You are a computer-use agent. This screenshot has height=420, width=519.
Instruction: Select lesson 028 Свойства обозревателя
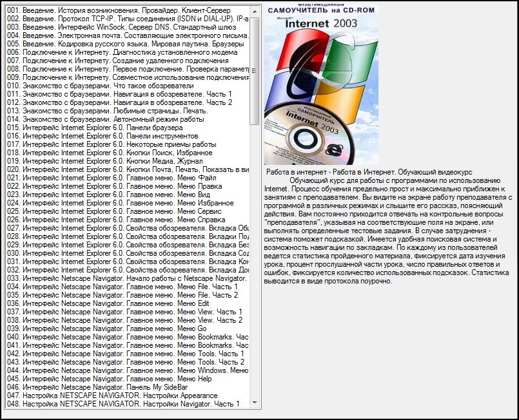pyautogui.click(x=128, y=236)
